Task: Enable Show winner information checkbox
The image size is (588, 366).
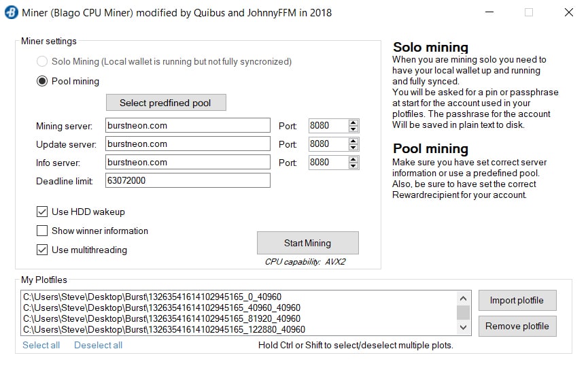Action: coord(42,231)
